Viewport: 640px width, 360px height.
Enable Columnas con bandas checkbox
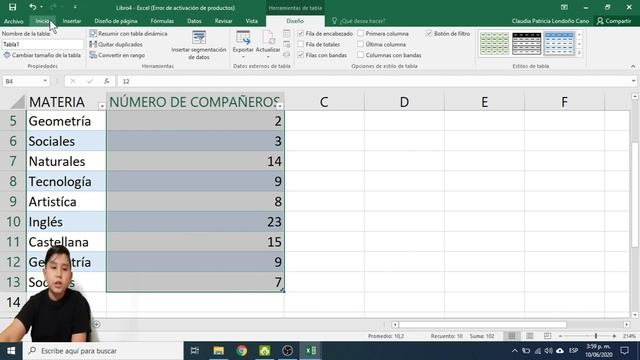pos(361,55)
